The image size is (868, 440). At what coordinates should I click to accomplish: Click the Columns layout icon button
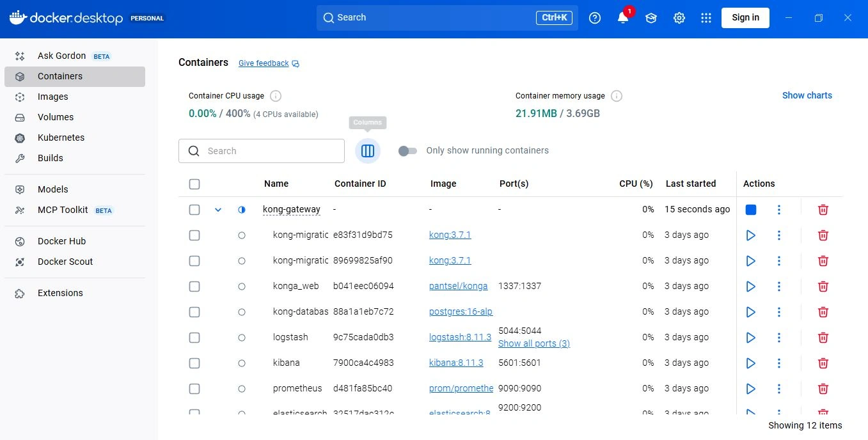[368, 151]
